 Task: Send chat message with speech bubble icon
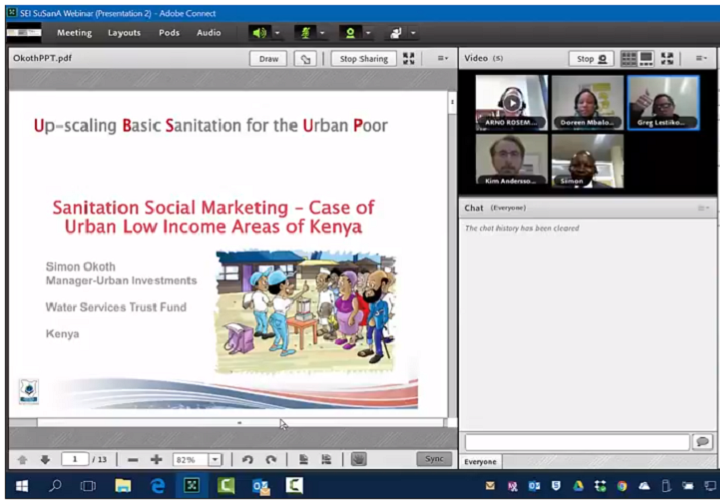point(702,442)
